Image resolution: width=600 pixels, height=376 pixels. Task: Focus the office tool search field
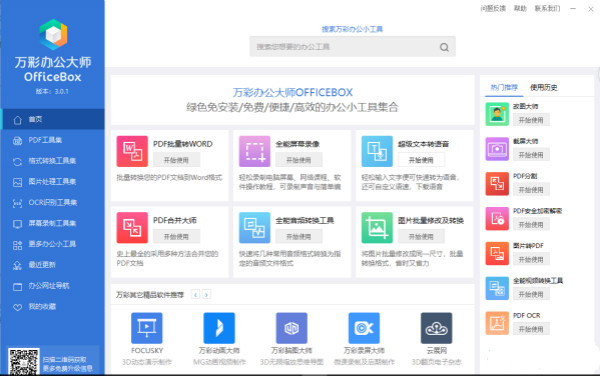coord(352,47)
